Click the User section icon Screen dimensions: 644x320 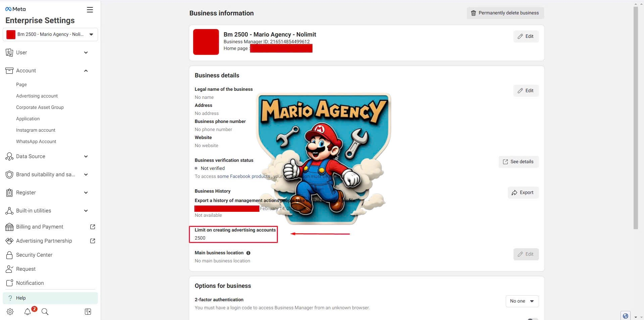click(9, 53)
